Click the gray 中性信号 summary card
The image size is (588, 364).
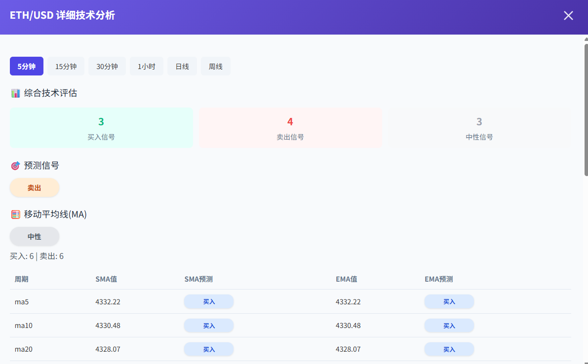479,128
